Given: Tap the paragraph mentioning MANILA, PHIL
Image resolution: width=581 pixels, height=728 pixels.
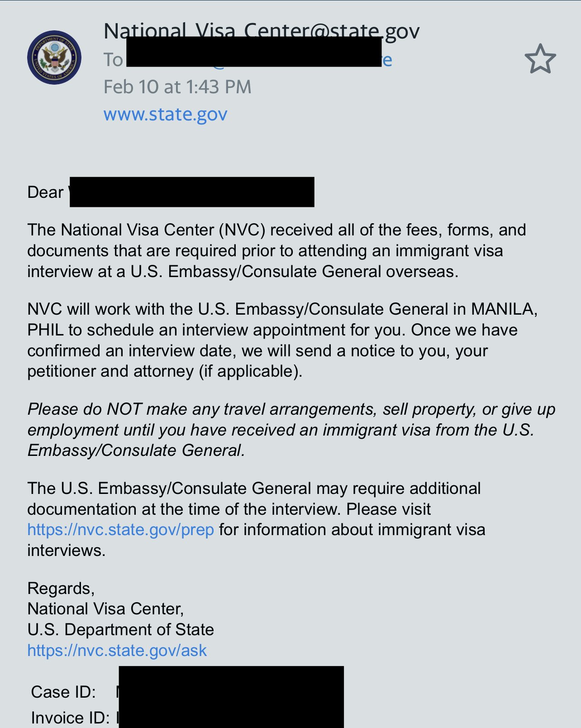Looking at the screenshot, I should point(282,340).
